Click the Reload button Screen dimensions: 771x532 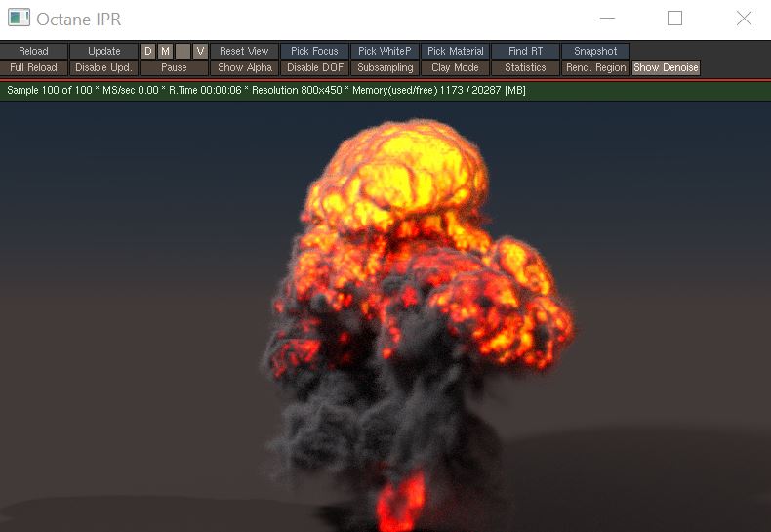click(34, 51)
